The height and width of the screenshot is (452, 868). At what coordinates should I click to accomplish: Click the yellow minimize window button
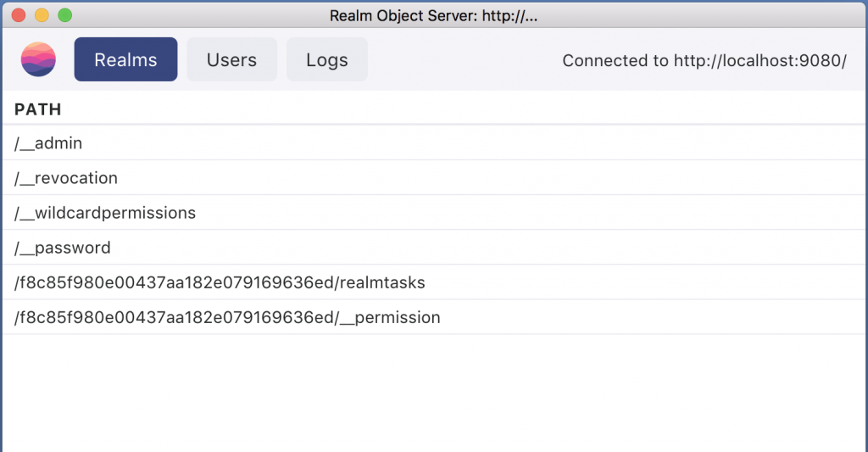[x=42, y=15]
